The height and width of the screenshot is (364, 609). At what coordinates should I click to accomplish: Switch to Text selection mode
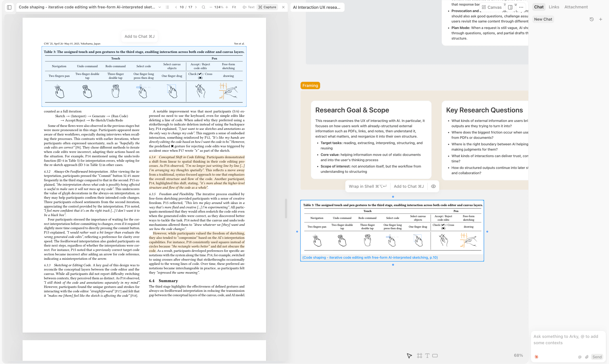point(249,7)
